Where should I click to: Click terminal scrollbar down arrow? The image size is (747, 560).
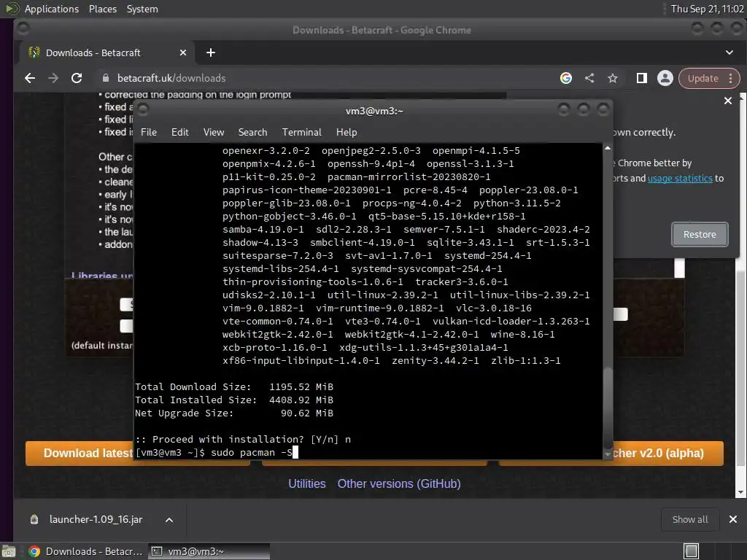(608, 454)
